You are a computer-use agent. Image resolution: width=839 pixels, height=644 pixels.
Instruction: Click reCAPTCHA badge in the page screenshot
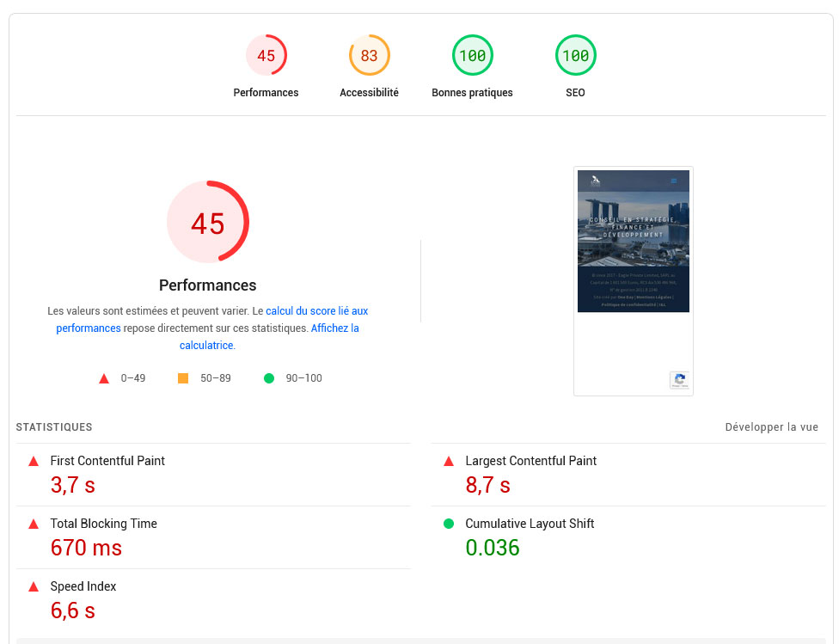point(680,379)
